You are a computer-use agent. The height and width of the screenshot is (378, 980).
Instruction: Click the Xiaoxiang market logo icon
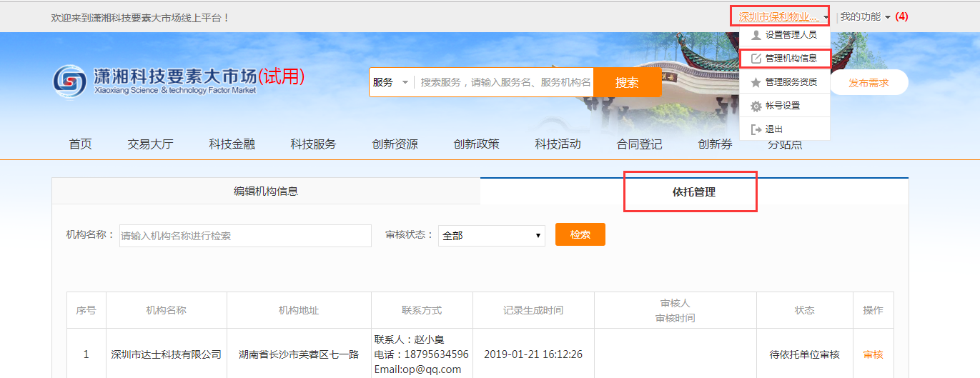[x=70, y=81]
